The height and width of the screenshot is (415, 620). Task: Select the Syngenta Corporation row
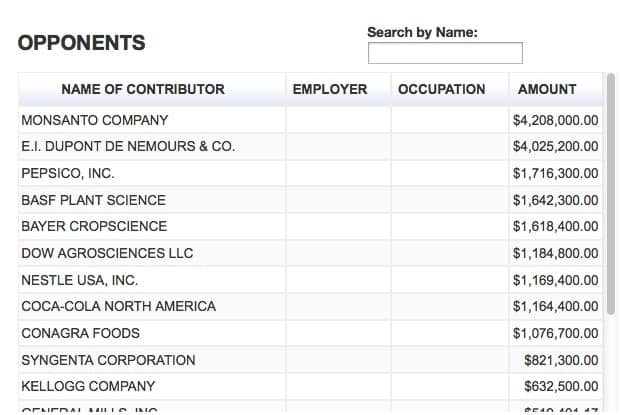pyautogui.click(x=108, y=360)
